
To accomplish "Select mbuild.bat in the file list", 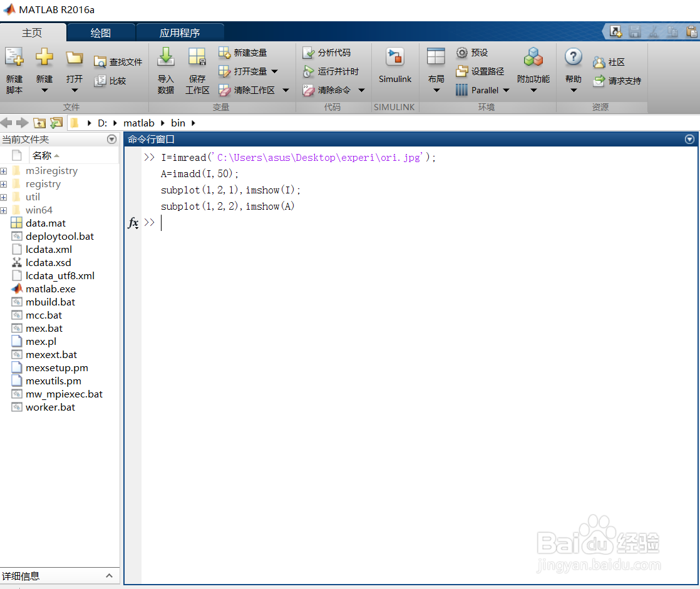I will tap(50, 302).
